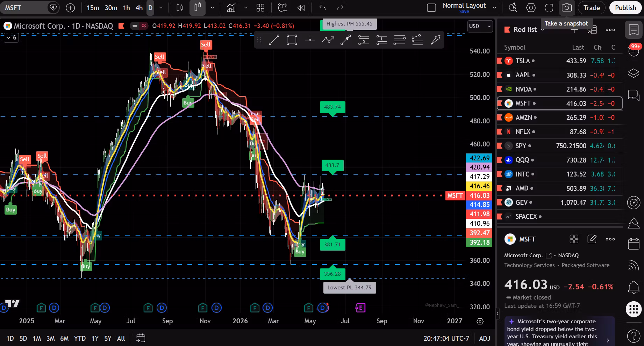The width and height of the screenshot is (644, 346).
Task: Click the 483.74 green price level label
Action: pos(332,107)
